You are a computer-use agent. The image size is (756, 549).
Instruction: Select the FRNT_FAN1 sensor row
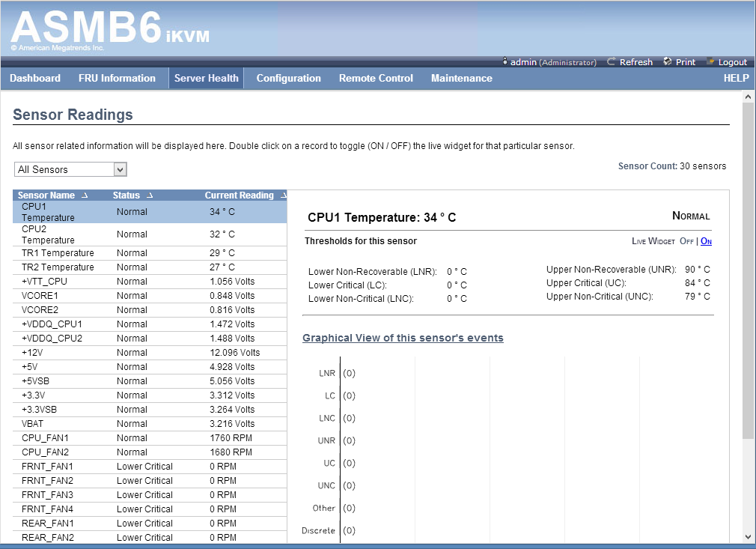pyautogui.click(x=150, y=467)
